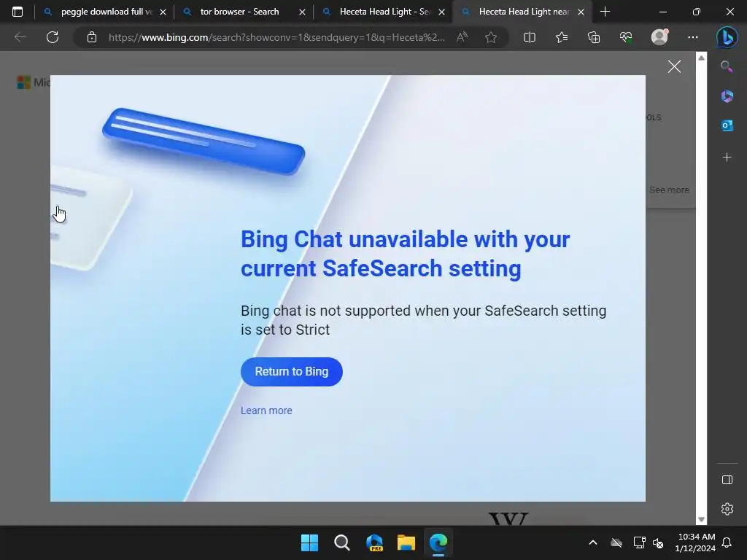Open the Favorites list
The image size is (747, 560).
click(562, 37)
